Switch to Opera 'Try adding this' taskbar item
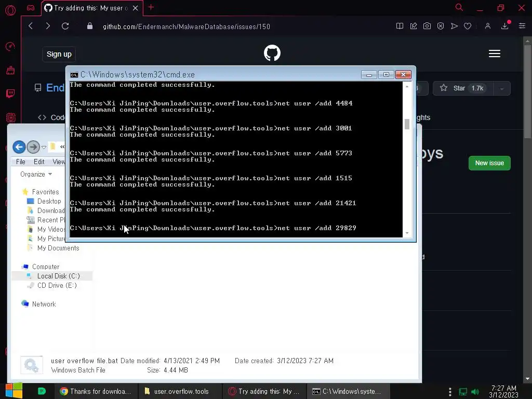The image size is (532, 399). (x=264, y=391)
